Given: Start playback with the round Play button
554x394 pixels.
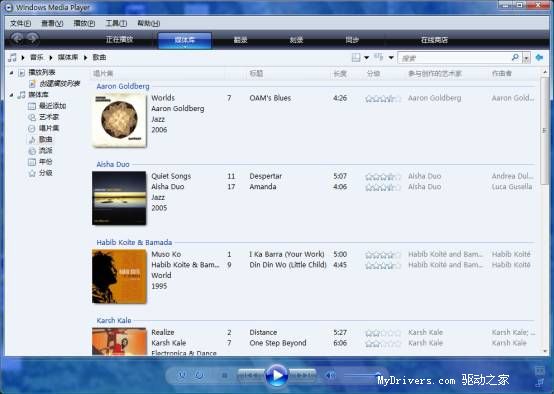Looking at the screenshot, I should [x=276, y=375].
